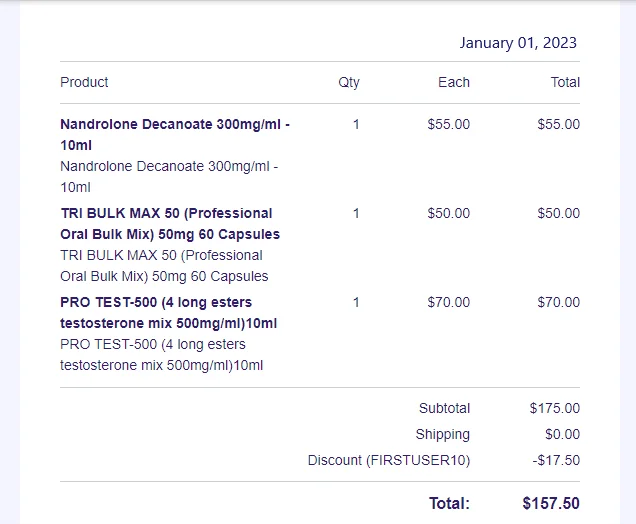Click the $50.00 each price for TRI BULK MAX

449,213
